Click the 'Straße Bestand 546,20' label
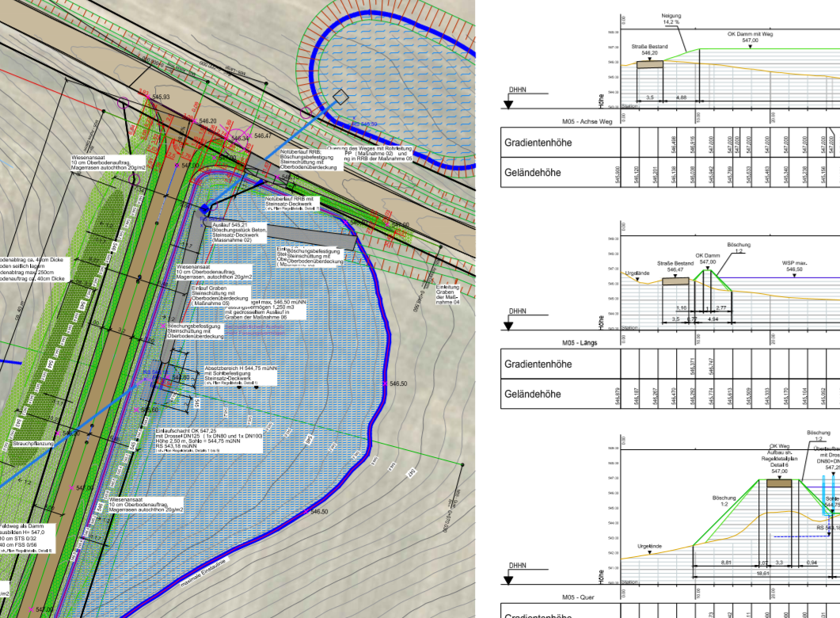 click(x=649, y=50)
